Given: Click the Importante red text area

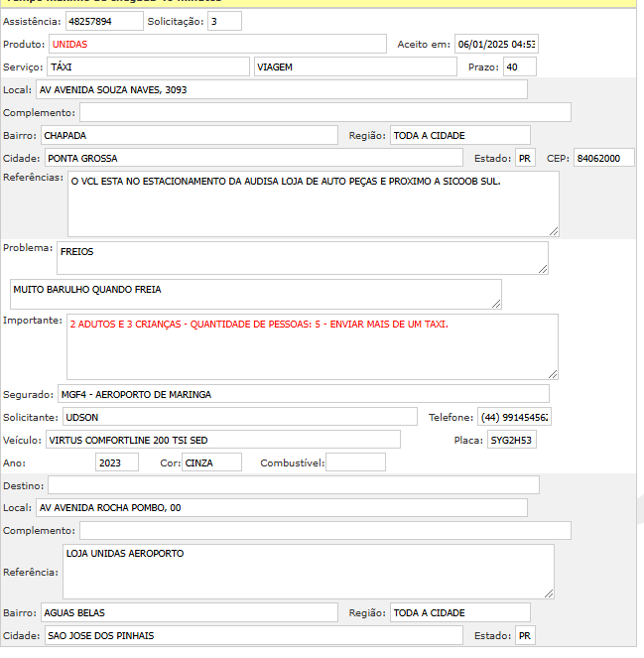Looking at the screenshot, I should pyautogui.click(x=313, y=347).
